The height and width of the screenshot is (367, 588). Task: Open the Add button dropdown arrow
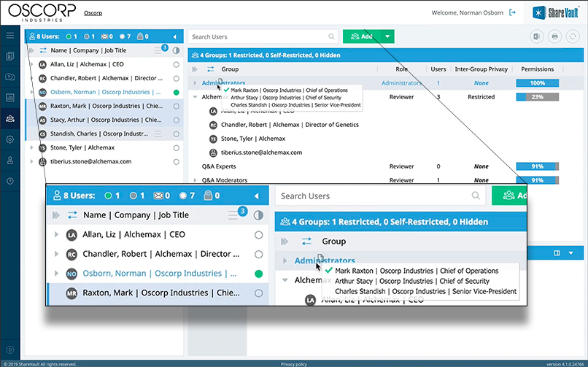coord(387,36)
